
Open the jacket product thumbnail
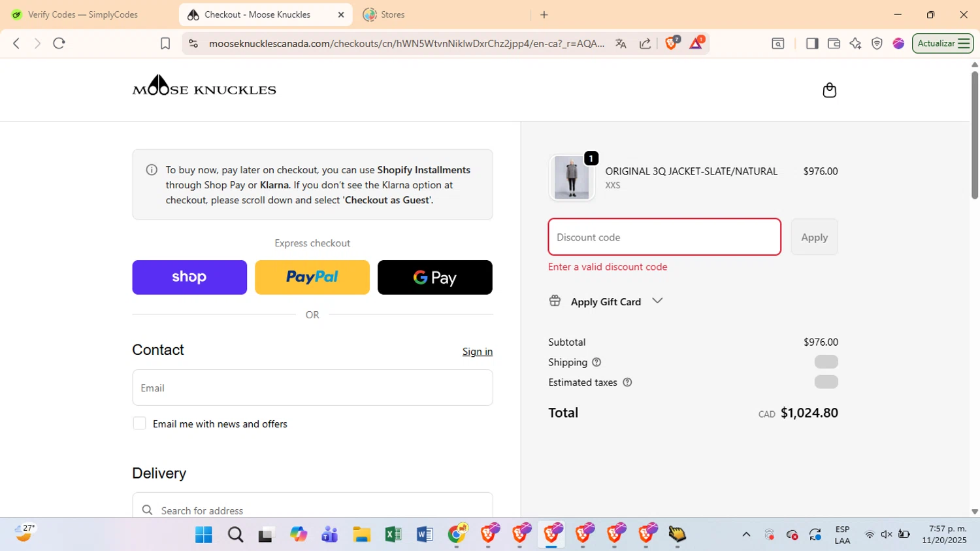coord(572,178)
